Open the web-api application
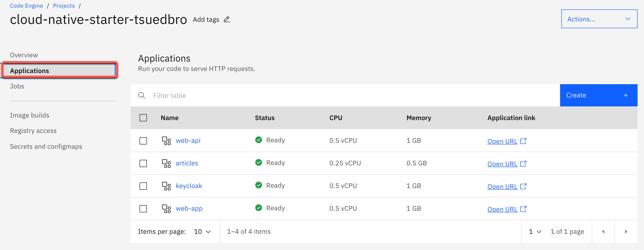The image size is (644, 250). coord(188,140)
